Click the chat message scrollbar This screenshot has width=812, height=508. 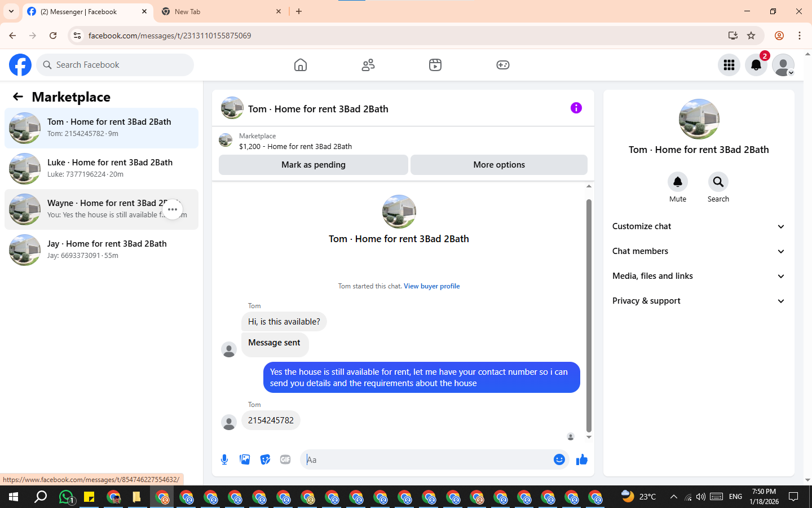click(589, 316)
